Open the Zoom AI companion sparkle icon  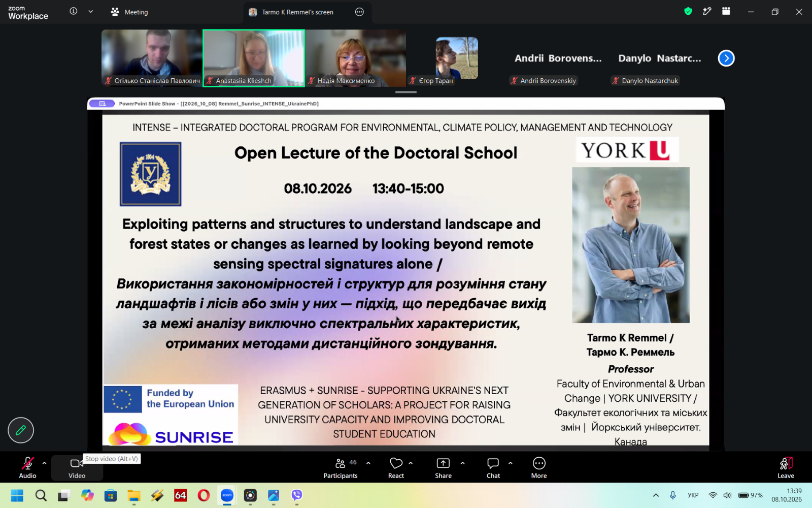(x=707, y=11)
